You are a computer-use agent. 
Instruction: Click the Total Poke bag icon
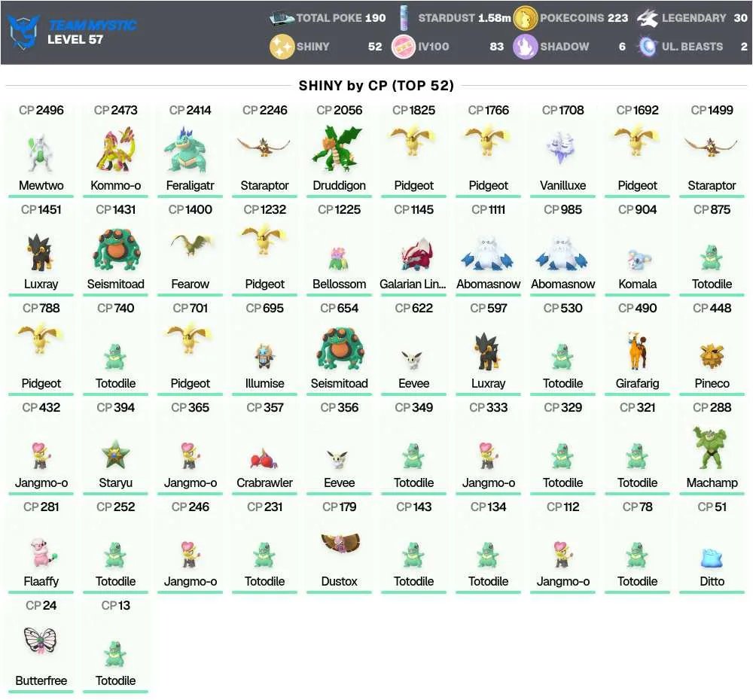coord(282,18)
